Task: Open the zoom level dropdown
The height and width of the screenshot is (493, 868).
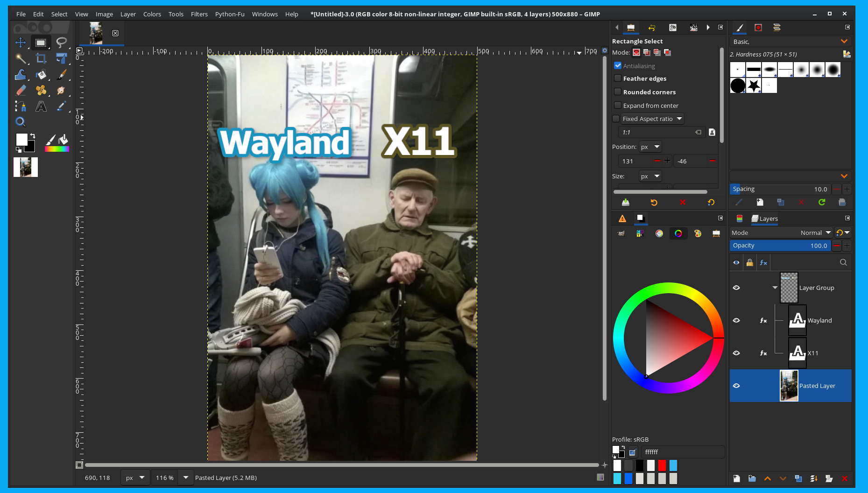Action: coord(186,478)
